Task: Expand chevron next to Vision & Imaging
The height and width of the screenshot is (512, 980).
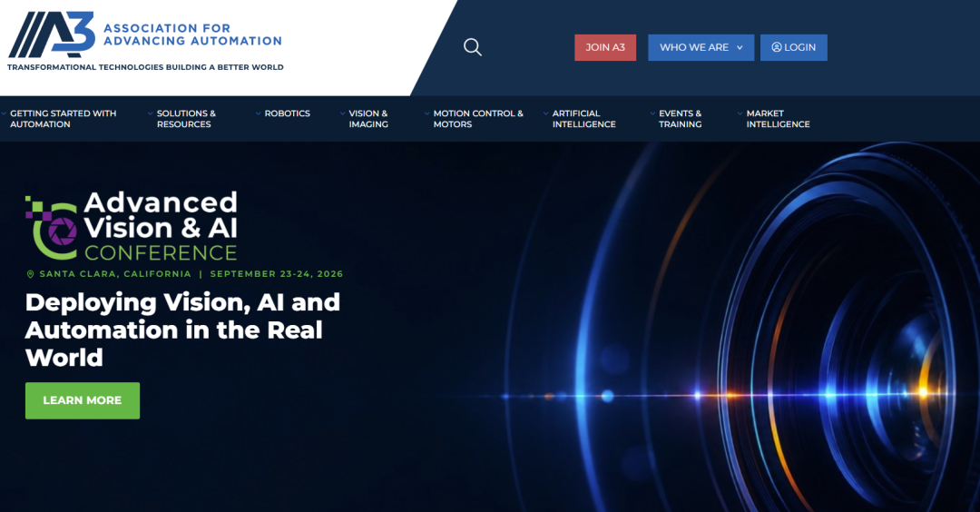Action: 342,113
